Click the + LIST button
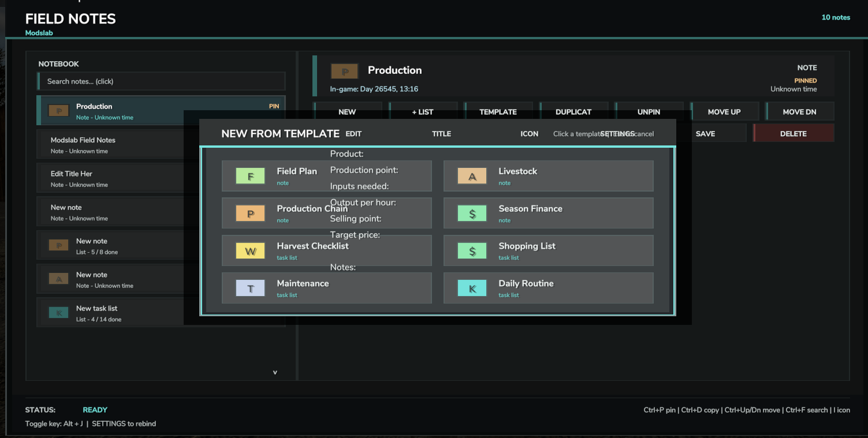868x438 pixels. [423, 111]
